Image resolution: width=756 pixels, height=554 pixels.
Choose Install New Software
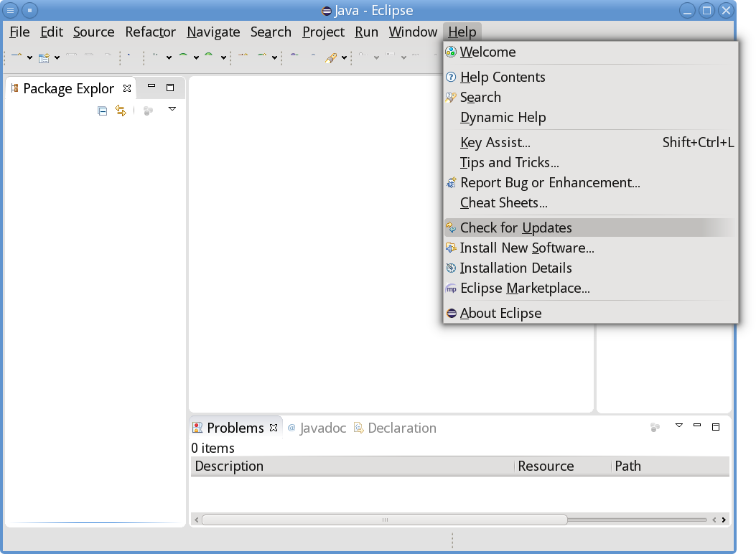coord(591,248)
